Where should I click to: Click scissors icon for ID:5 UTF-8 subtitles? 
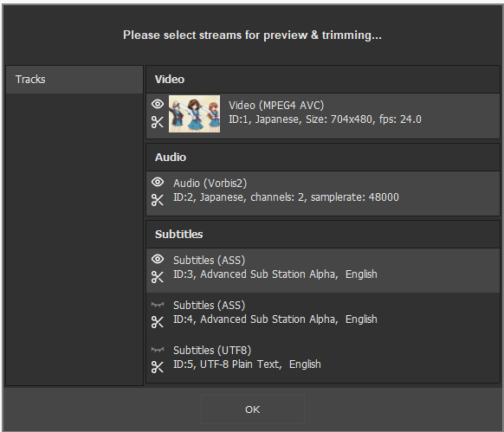coord(158,367)
